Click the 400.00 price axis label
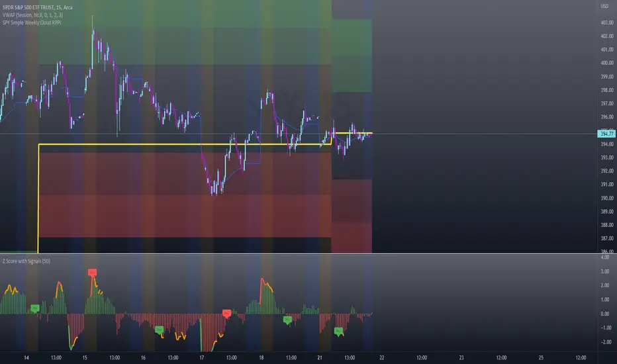The image size is (617, 364). tap(607, 63)
